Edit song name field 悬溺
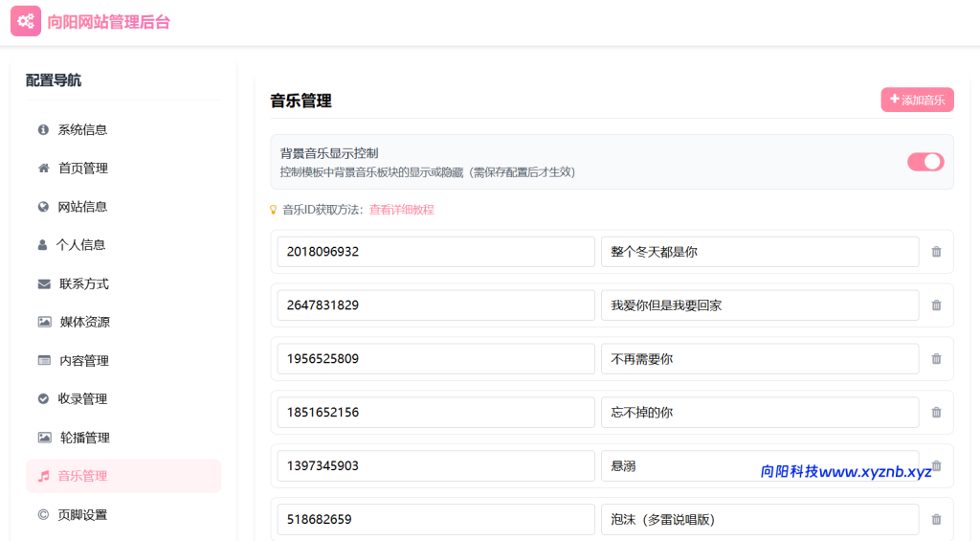The width and height of the screenshot is (980, 541). click(x=760, y=465)
